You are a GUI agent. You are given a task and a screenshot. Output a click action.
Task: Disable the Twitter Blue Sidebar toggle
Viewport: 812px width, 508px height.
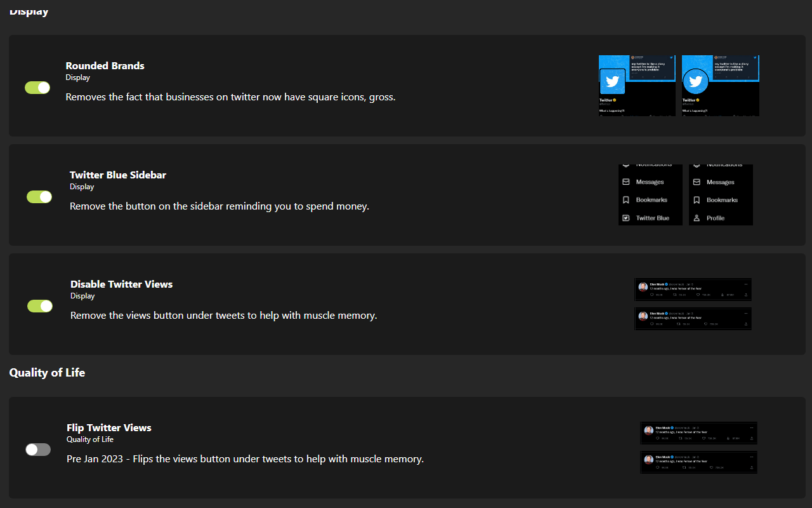39,197
